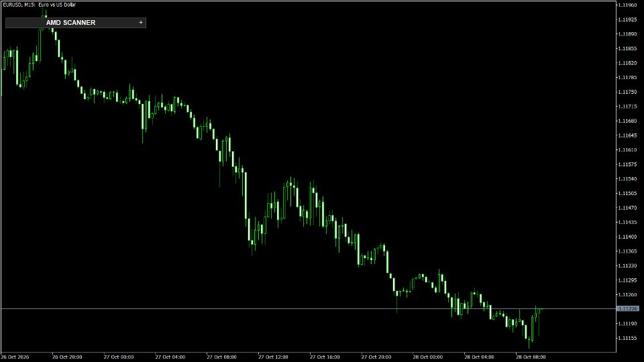Click the 1.11925 price axis label
644x362 pixels.
(627, 19)
